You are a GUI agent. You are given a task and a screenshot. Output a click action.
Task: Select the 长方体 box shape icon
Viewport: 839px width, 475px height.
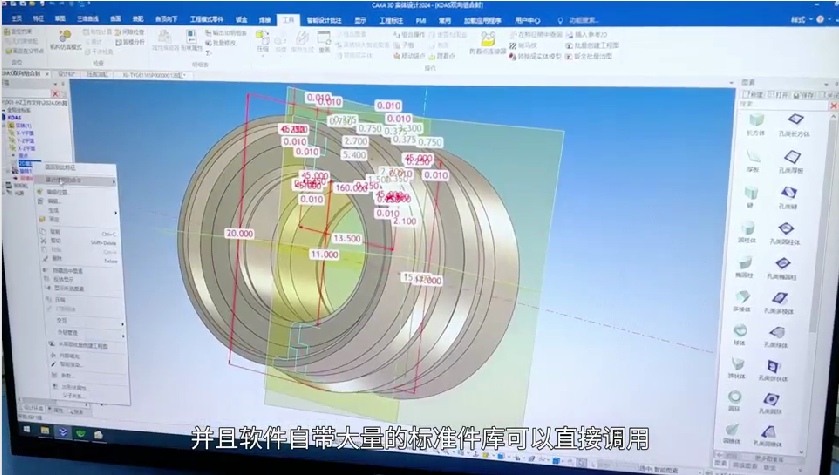coord(752,120)
